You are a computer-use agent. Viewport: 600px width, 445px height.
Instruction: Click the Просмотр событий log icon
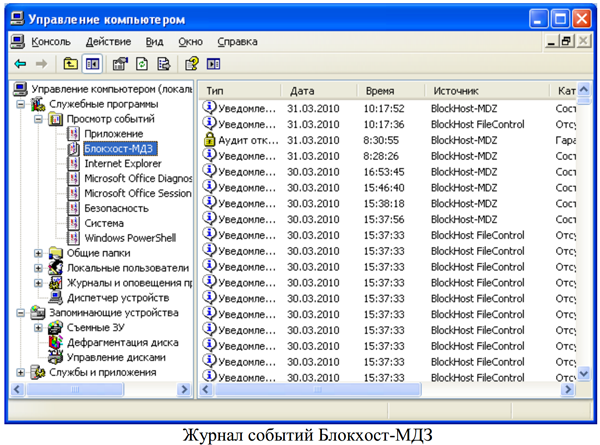(x=55, y=119)
